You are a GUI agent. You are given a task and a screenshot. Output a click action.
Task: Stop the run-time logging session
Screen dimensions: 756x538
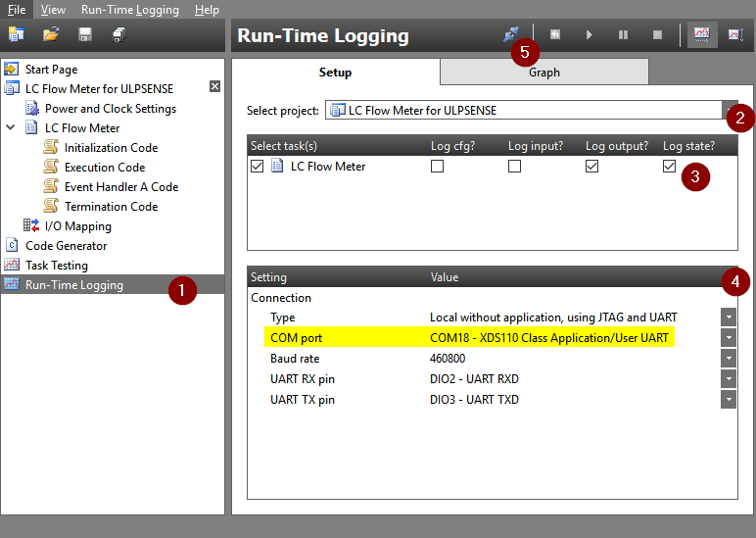click(x=657, y=34)
